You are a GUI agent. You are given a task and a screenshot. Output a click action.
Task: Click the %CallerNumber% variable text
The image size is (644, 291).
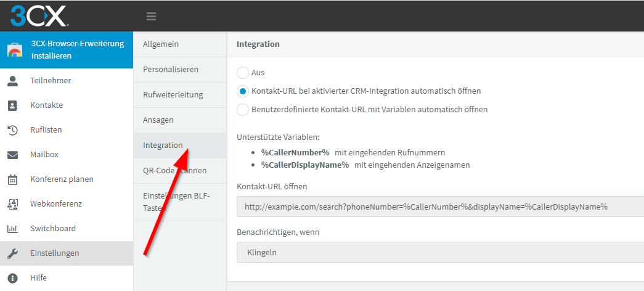click(x=295, y=153)
